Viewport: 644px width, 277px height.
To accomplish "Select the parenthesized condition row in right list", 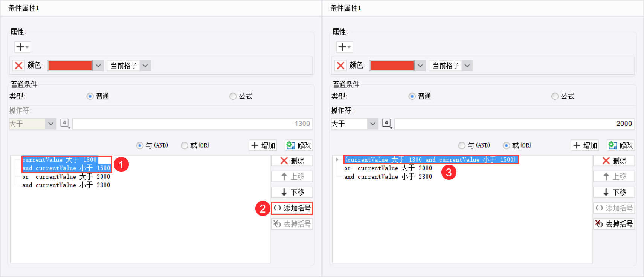I will coord(431,160).
